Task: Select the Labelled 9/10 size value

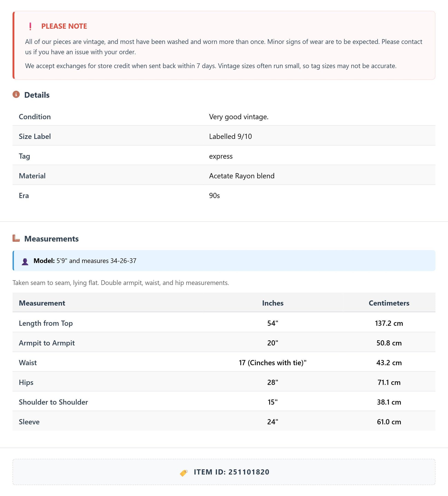Action: (x=230, y=136)
